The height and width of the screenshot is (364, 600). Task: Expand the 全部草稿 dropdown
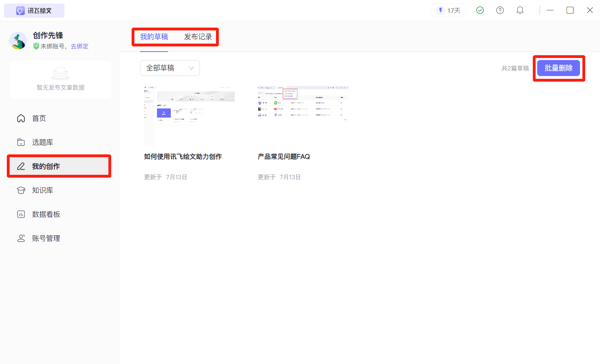tap(170, 68)
